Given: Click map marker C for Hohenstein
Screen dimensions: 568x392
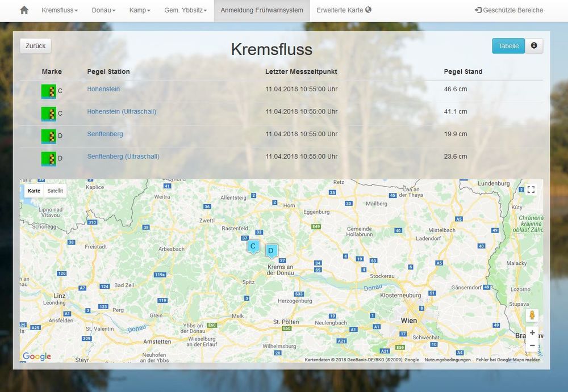Looking at the screenshot, I should 253,246.
